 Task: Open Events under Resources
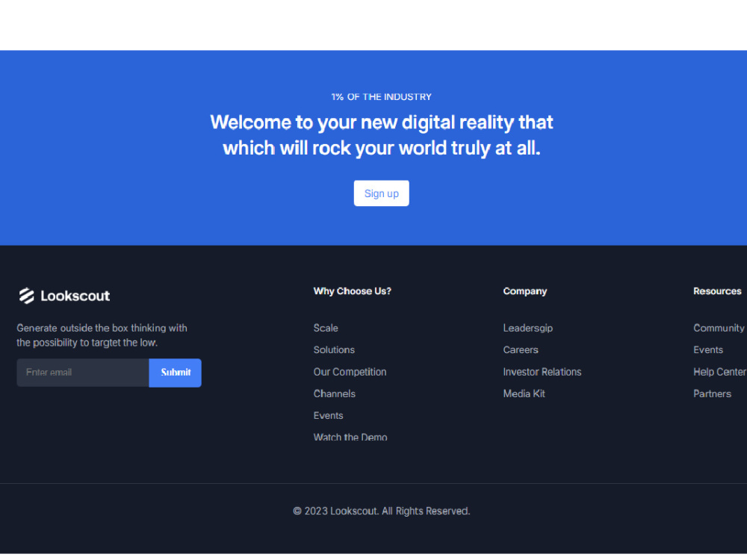708,349
